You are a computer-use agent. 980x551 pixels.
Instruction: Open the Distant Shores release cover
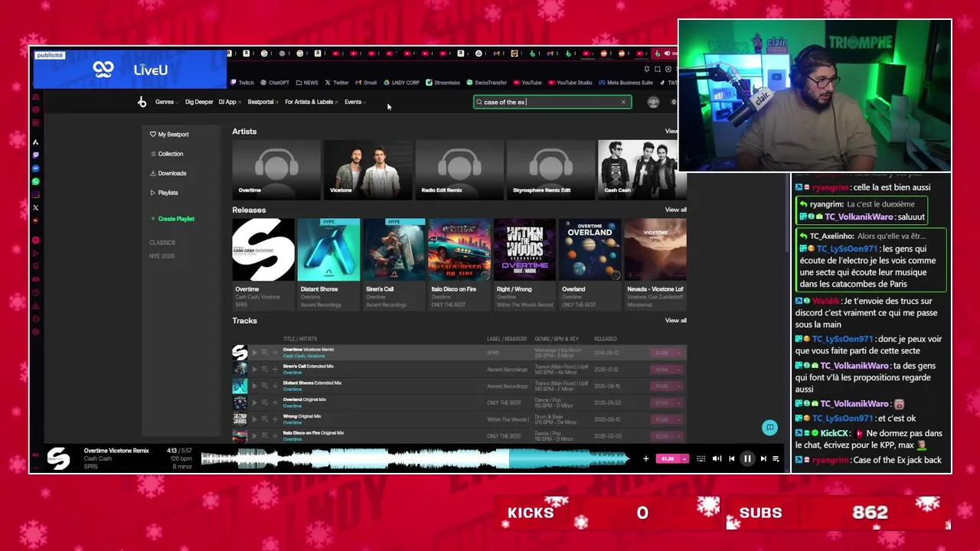click(328, 249)
